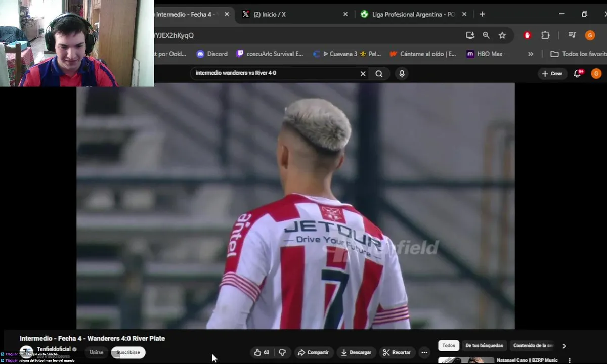Open the Discord bookmark
Viewport: 607px width, 364px height.
(212, 54)
